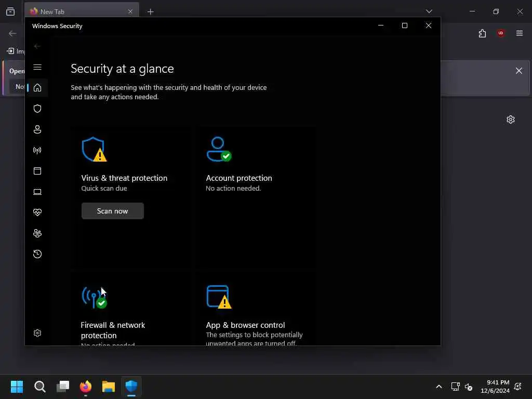Open Account protection person icon in the sidebar
532x399 pixels.
(x=37, y=129)
